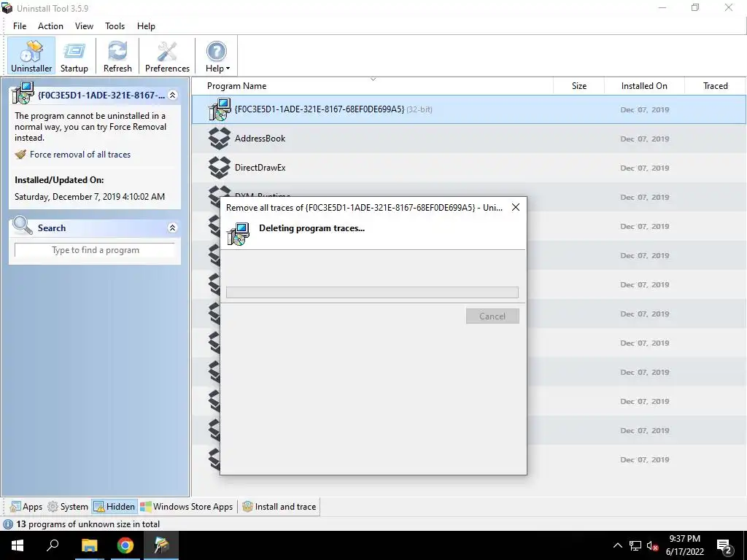Click the icon of the F0C3E5D1 list entry
Image resolution: width=747 pixels, height=560 pixels.
tap(220, 109)
